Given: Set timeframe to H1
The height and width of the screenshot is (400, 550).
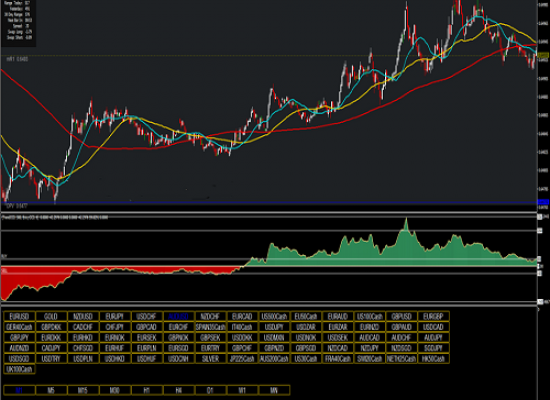Looking at the screenshot, I should point(147,390).
